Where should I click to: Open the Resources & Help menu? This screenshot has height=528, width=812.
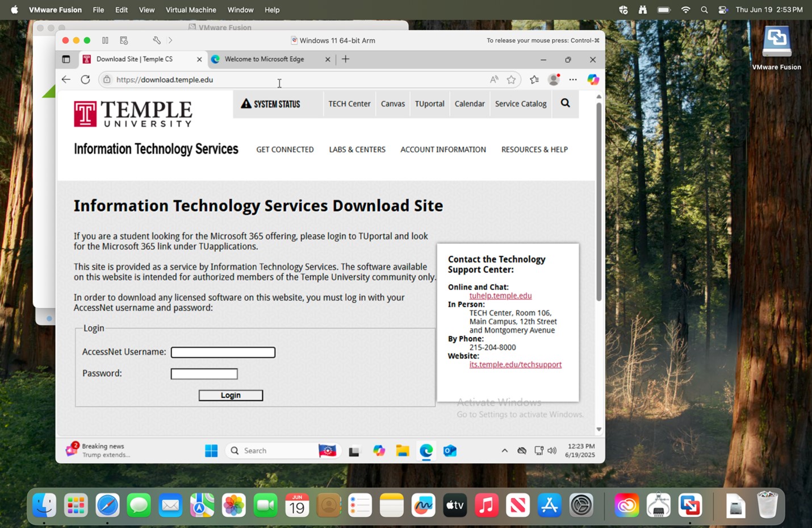(x=534, y=149)
